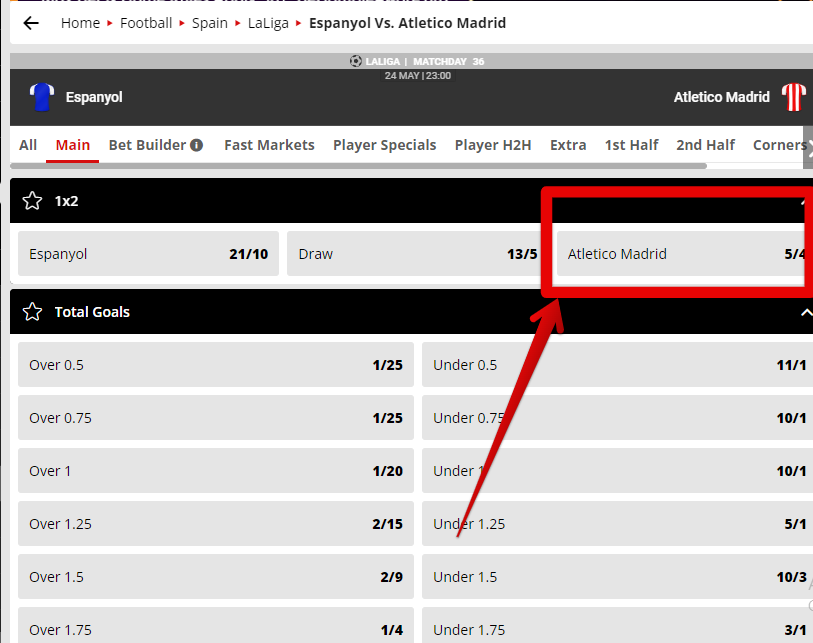Screen dimensions: 813x643
Task: Click the Matchday 36 label
Action: pyautogui.click(x=448, y=61)
